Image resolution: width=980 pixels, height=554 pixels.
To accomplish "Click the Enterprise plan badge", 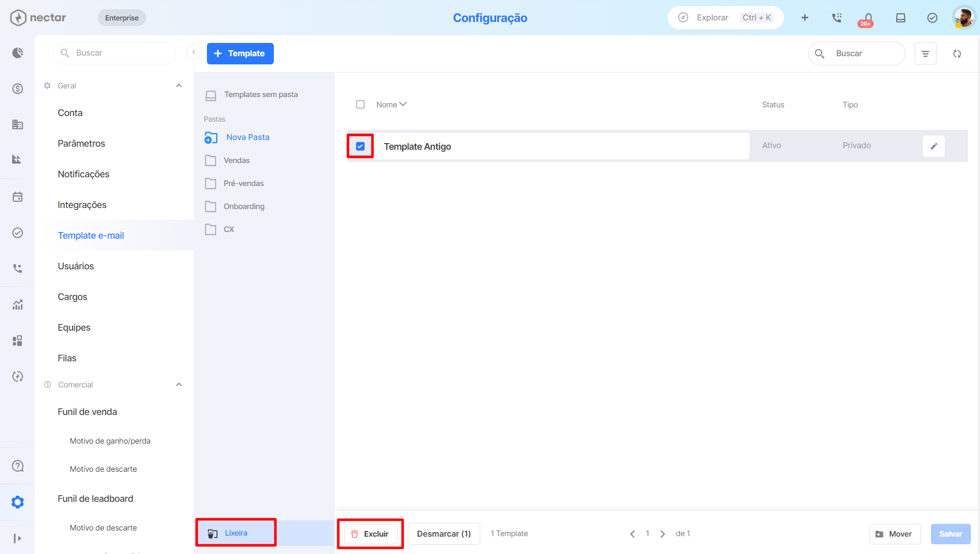I will [x=122, y=18].
